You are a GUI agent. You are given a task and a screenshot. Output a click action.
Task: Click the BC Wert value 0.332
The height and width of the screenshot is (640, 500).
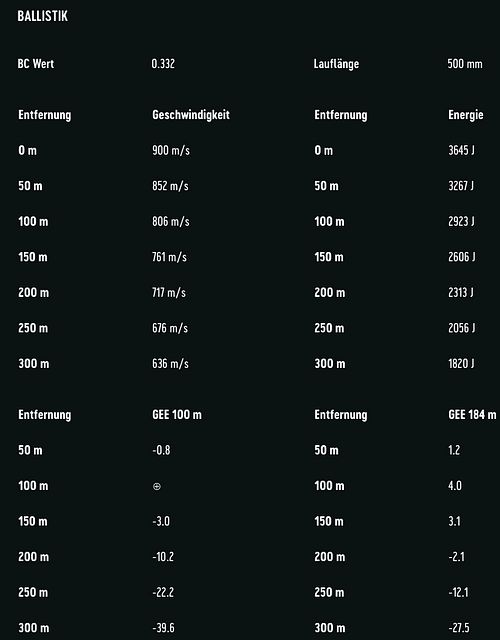[x=163, y=64]
